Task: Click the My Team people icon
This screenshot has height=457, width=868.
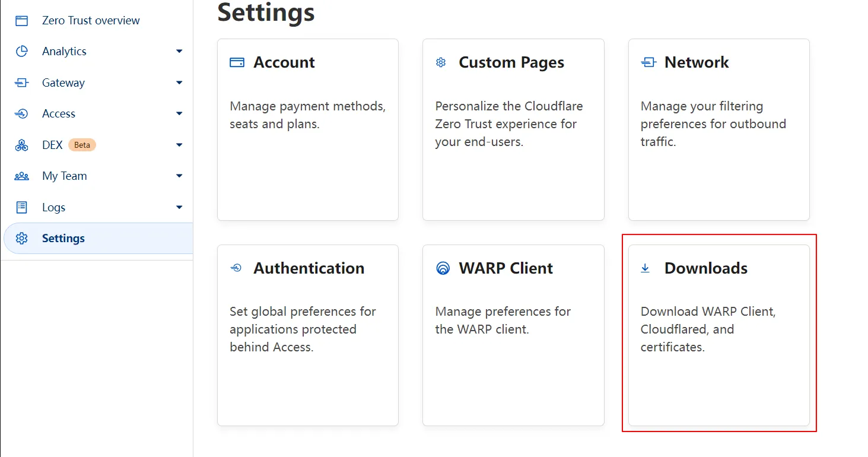Action: pyautogui.click(x=22, y=176)
